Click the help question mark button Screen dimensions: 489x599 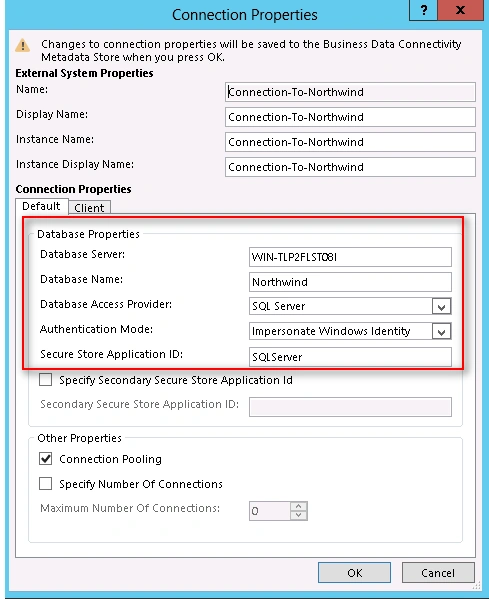pos(423,10)
